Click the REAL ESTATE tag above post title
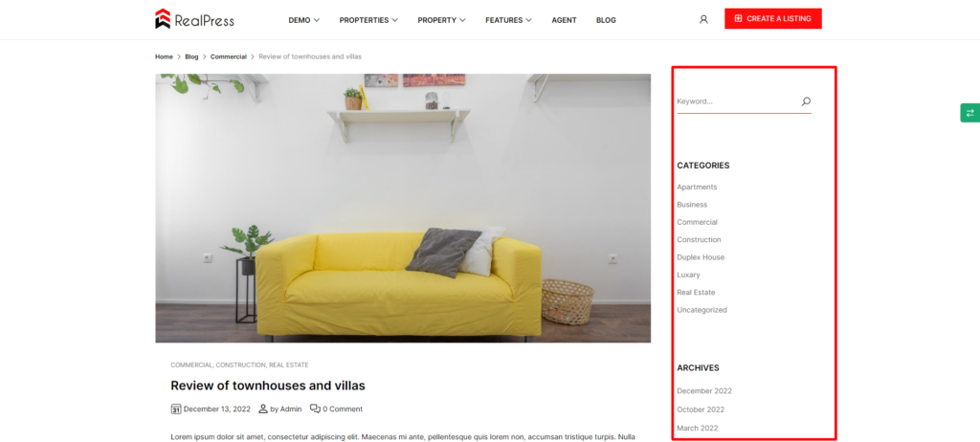Image resolution: width=980 pixels, height=442 pixels. [289, 365]
